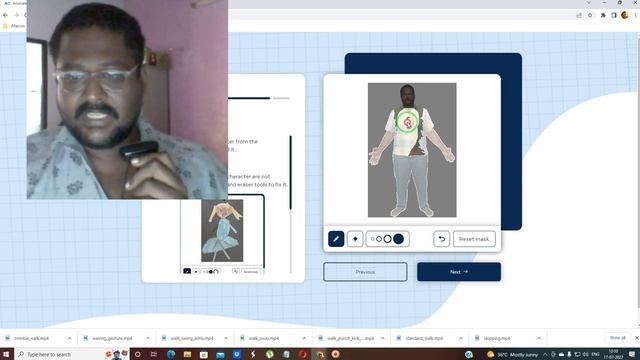Open waving_gesture.mp4 download item

[x=112, y=338]
